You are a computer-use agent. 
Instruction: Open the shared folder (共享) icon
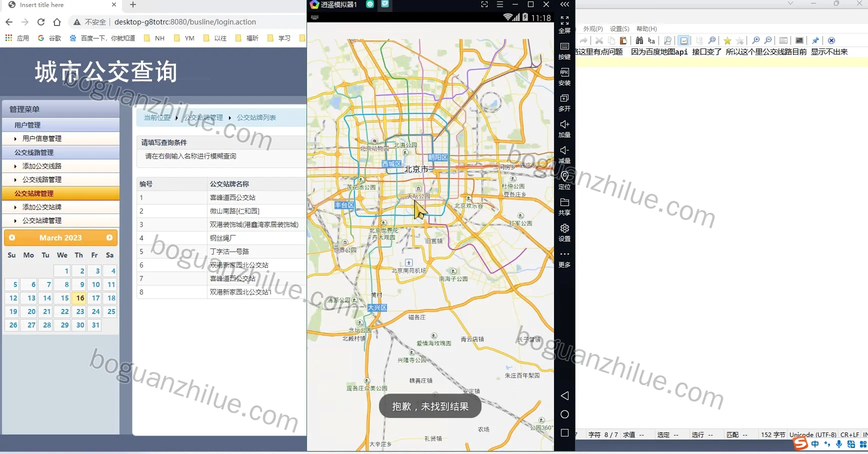(564, 202)
